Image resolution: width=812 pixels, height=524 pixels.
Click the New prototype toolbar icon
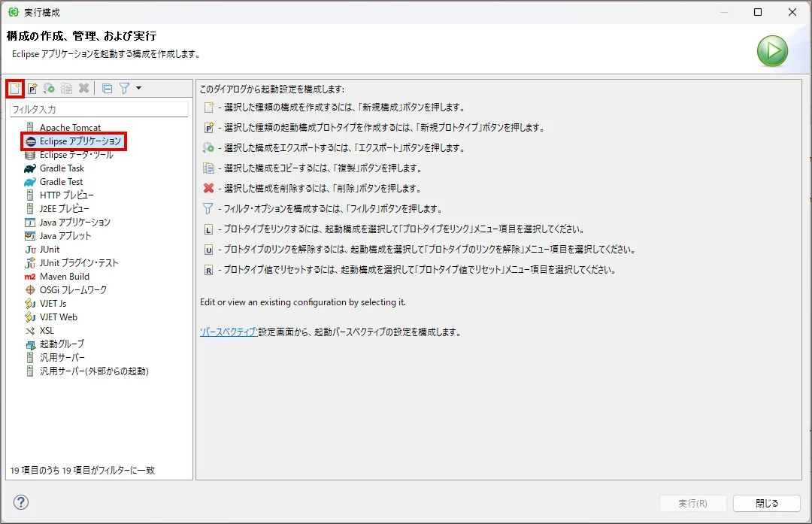(x=32, y=88)
